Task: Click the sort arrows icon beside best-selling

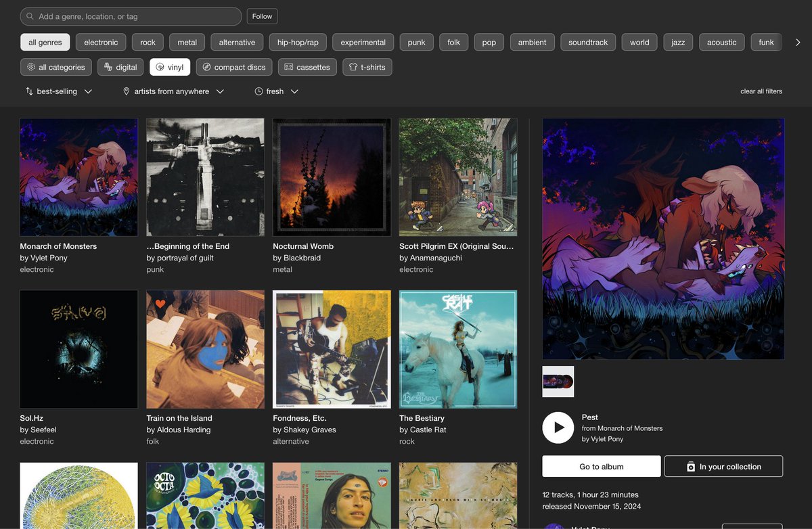Action: coord(29,91)
